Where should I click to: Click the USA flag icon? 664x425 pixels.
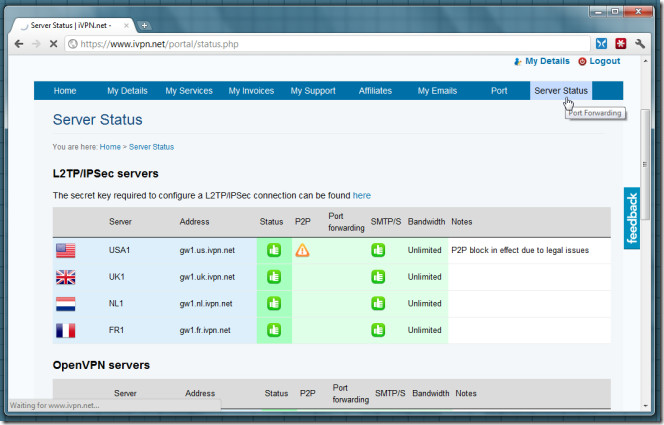pos(66,250)
